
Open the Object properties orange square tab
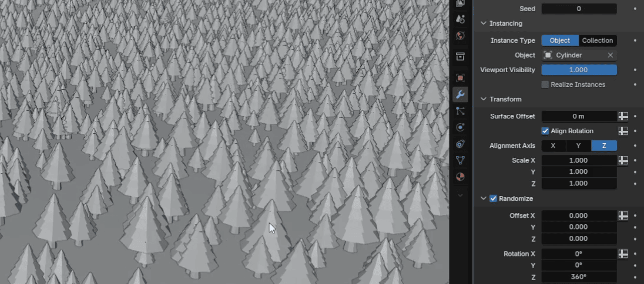461,77
